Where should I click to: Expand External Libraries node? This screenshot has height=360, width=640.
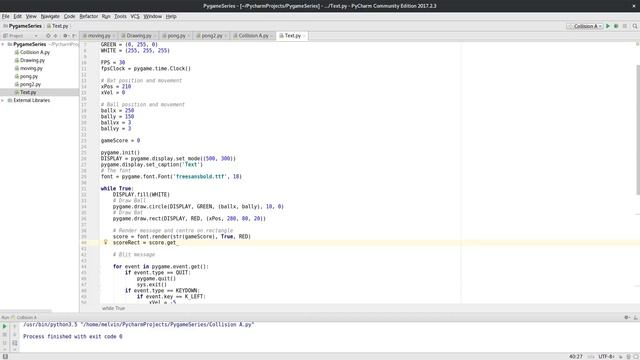[3, 100]
